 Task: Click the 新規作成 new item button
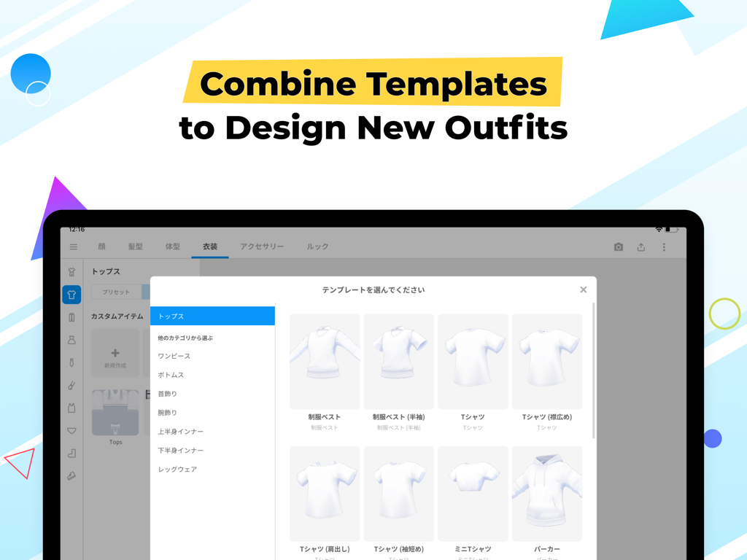coord(115,353)
